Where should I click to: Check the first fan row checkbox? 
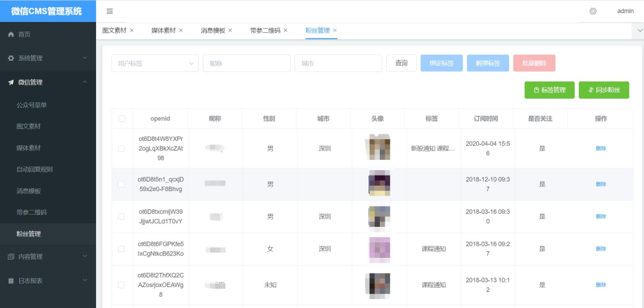pos(122,149)
